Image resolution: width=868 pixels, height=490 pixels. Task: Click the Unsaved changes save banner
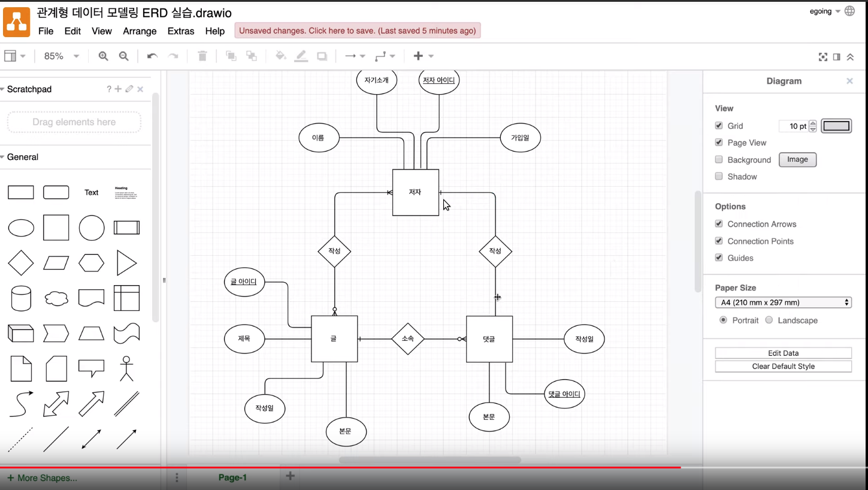[358, 31]
